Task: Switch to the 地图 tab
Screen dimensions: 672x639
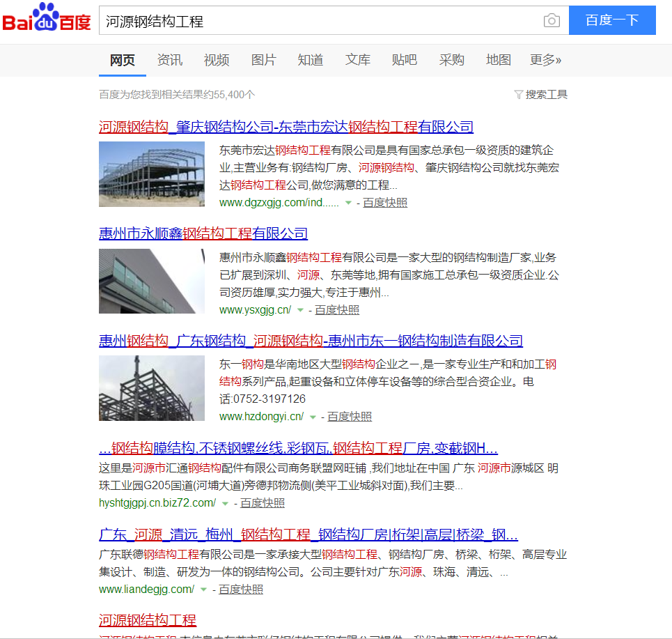Action: [499, 60]
